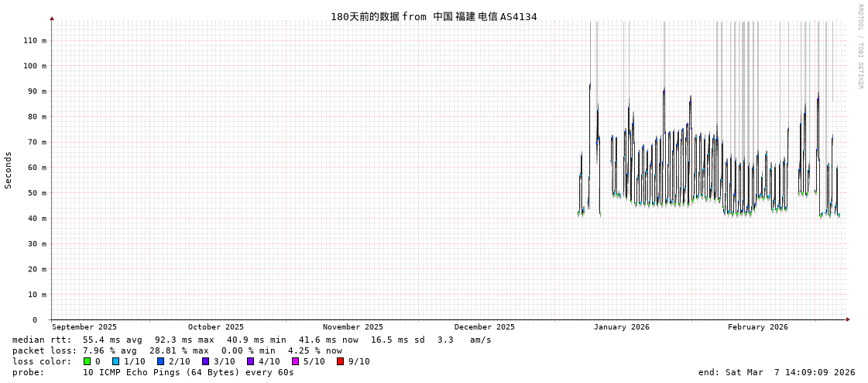
Task: Click the packet loss statistics line
Action: click(177, 350)
